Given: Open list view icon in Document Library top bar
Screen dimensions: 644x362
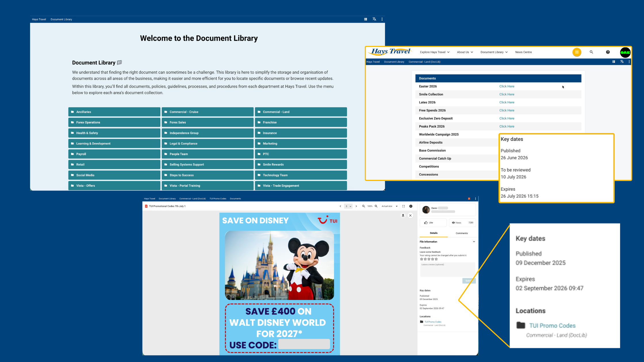Looking at the screenshot, I should [365, 19].
